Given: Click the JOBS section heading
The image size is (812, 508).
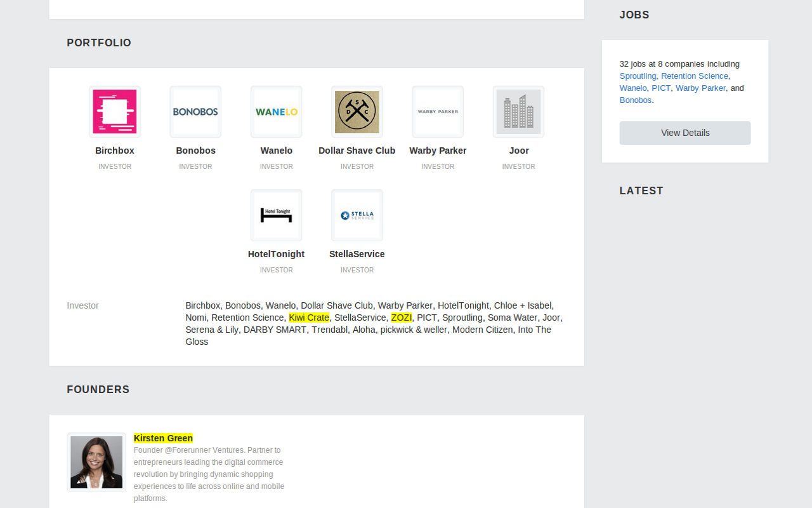Looking at the screenshot, I should click(634, 15).
